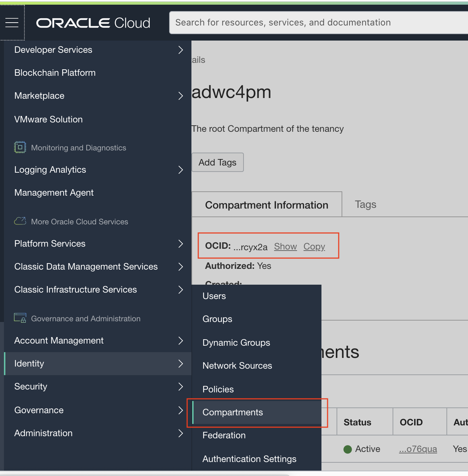Click the Add Tags button
Viewport: 468px width, 476px height.
tap(218, 162)
